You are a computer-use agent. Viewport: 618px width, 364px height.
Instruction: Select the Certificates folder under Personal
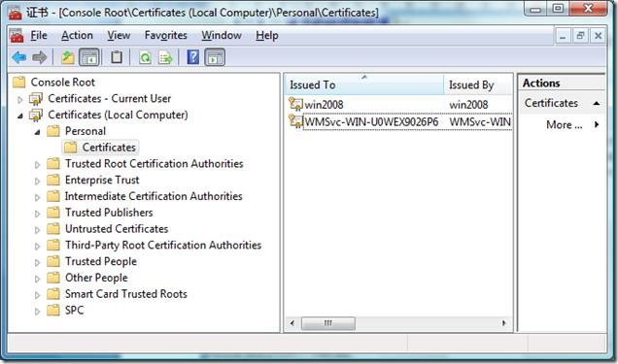109,148
